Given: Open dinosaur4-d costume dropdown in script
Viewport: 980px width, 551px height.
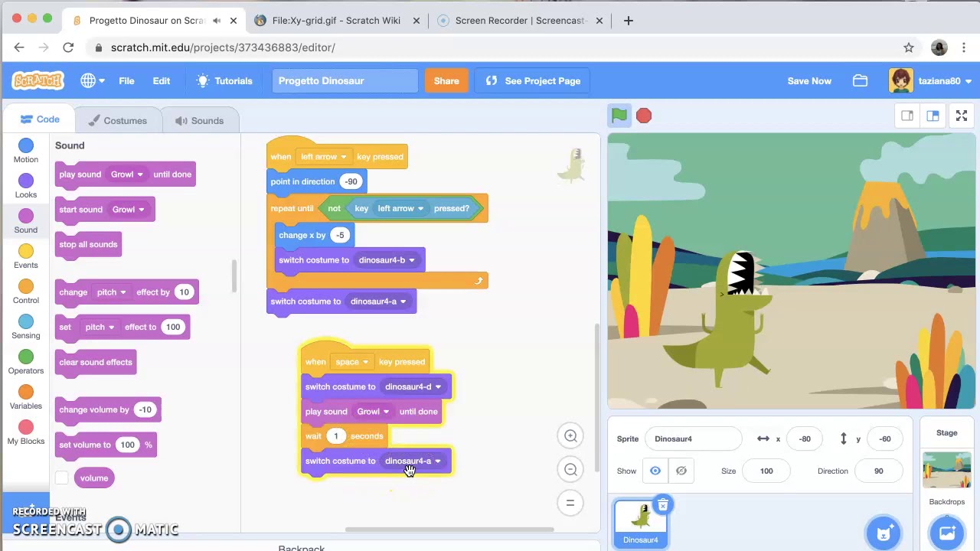Looking at the screenshot, I should pyautogui.click(x=413, y=387).
